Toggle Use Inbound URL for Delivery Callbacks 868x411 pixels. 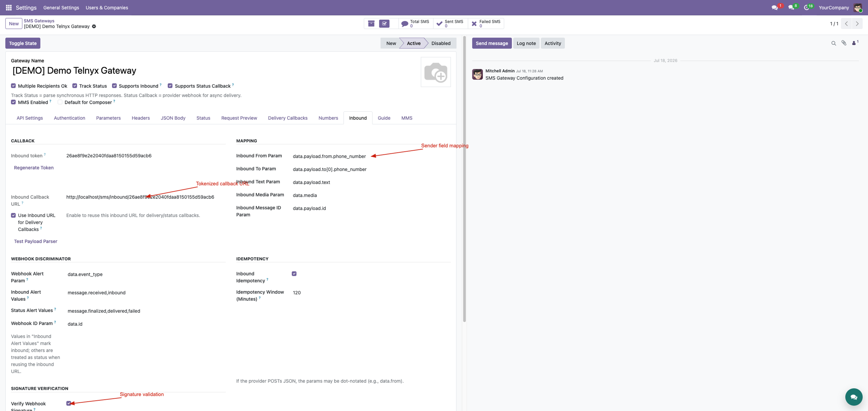point(13,215)
